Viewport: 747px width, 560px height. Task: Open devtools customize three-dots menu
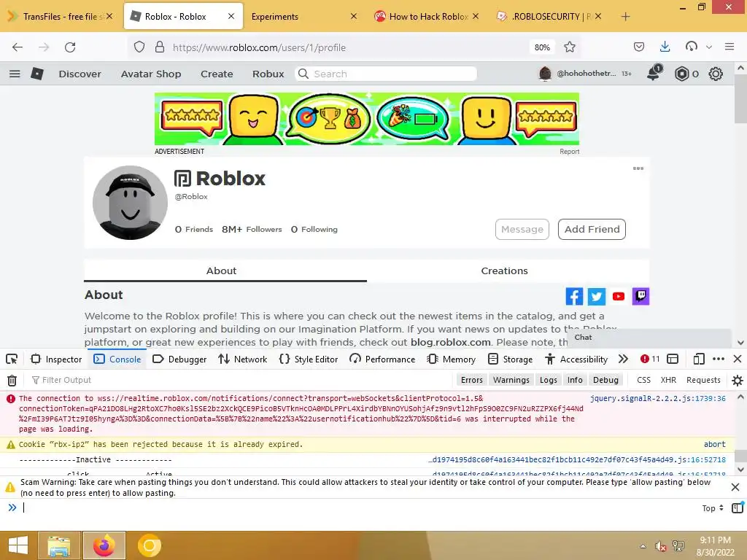tap(719, 359)
